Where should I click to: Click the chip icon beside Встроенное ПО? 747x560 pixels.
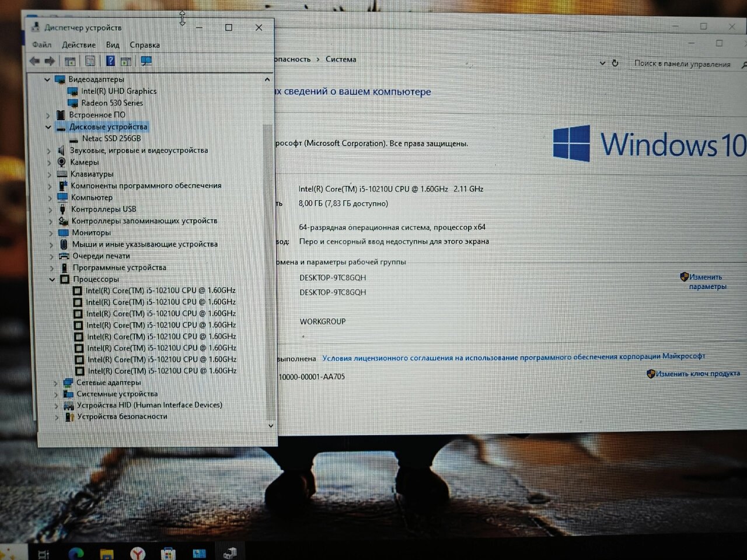(61, 115)
